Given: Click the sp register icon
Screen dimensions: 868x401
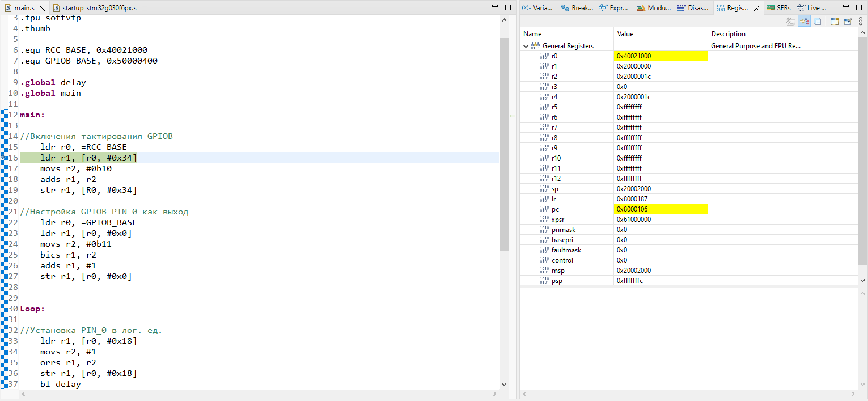Looking at the screenshot, I should [544, 189].
